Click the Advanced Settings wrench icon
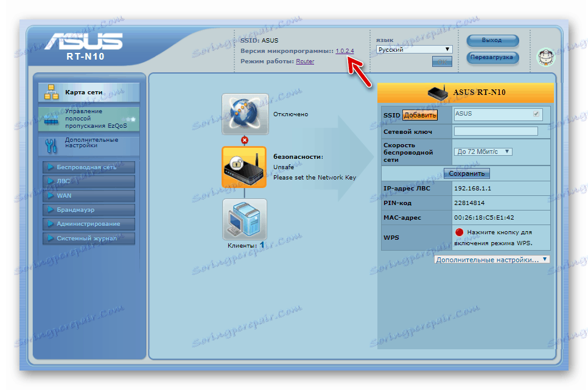588x390 pixels. pos(51,146)
